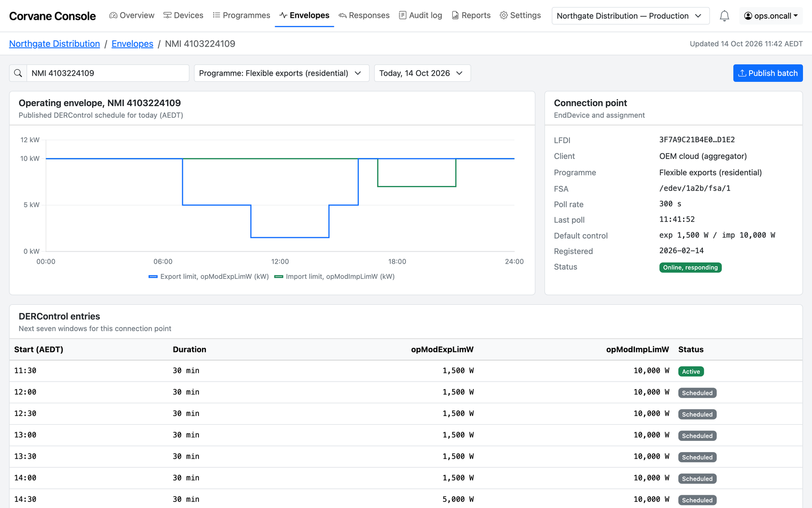The height and width of the screenshot is (508, 812).
Task: Toggle Import limit legend series
Action: click(x=334, y=276)
